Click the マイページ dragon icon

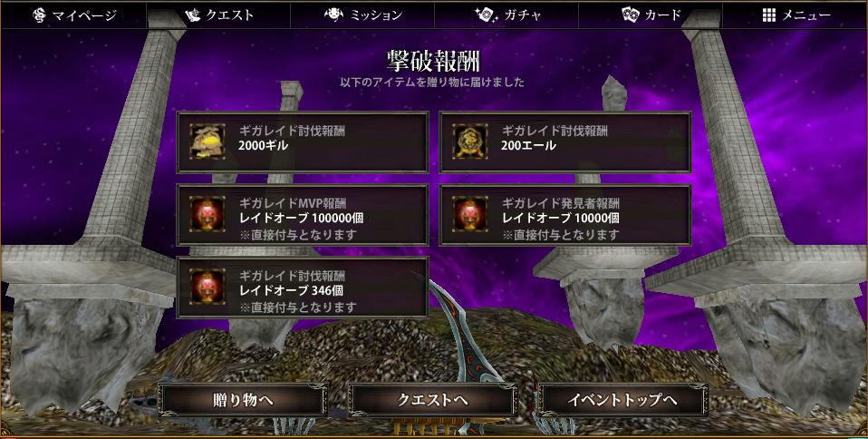point(39,15)
